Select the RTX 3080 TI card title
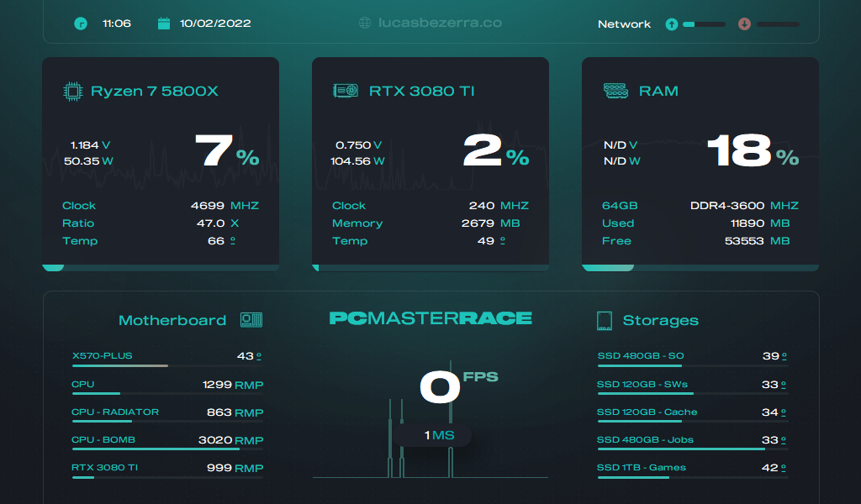Screen dimensions: 861x504 422,91
